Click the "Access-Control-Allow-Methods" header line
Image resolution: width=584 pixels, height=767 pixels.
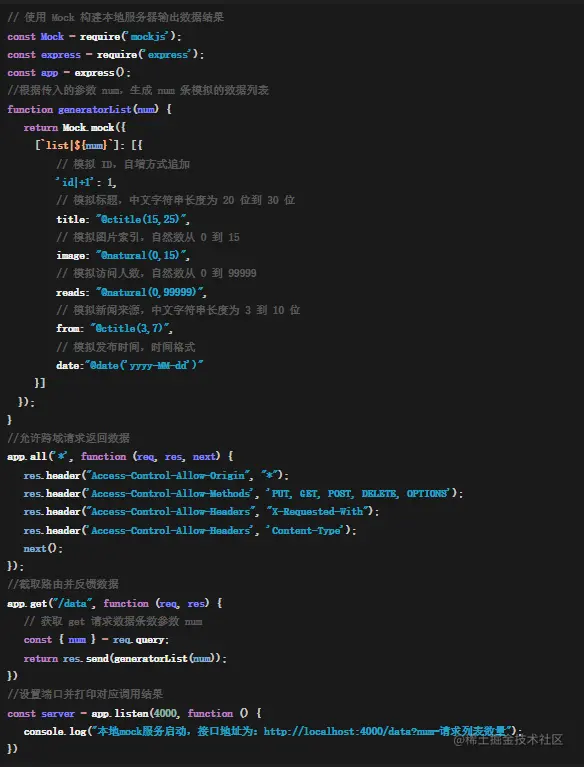point(243,494)
